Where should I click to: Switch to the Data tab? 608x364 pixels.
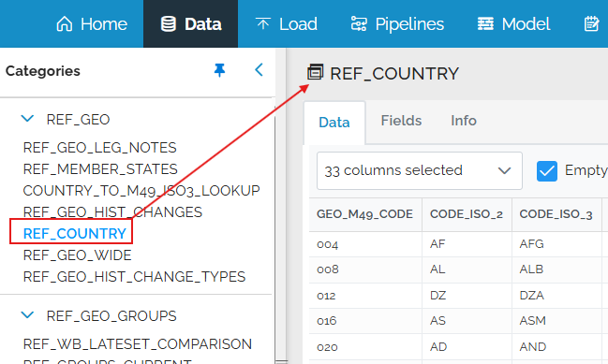[x=334, y=123]
